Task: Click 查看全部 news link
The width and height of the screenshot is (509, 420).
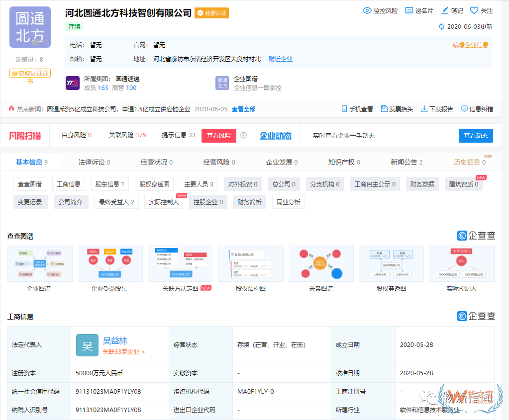Action: point(243,109)
